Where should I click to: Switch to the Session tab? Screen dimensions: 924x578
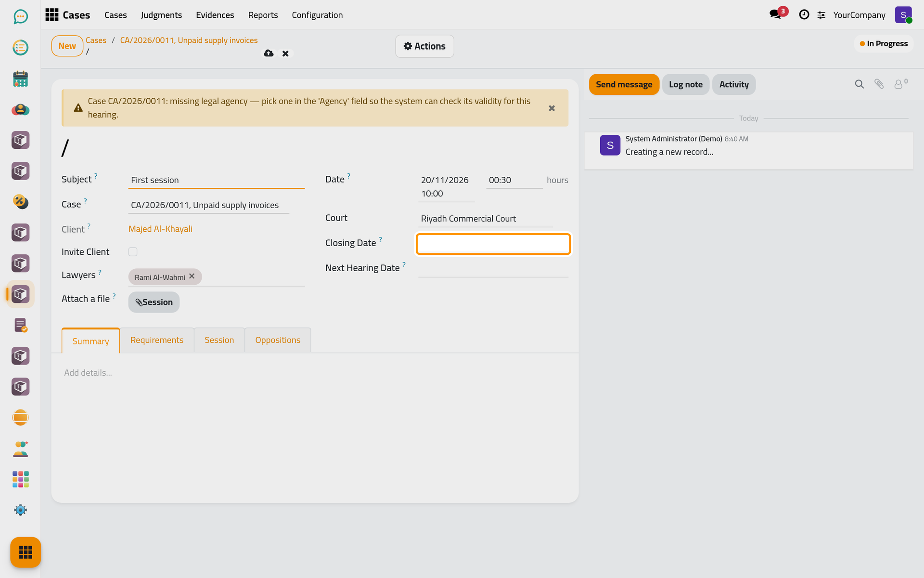(219, 340)
